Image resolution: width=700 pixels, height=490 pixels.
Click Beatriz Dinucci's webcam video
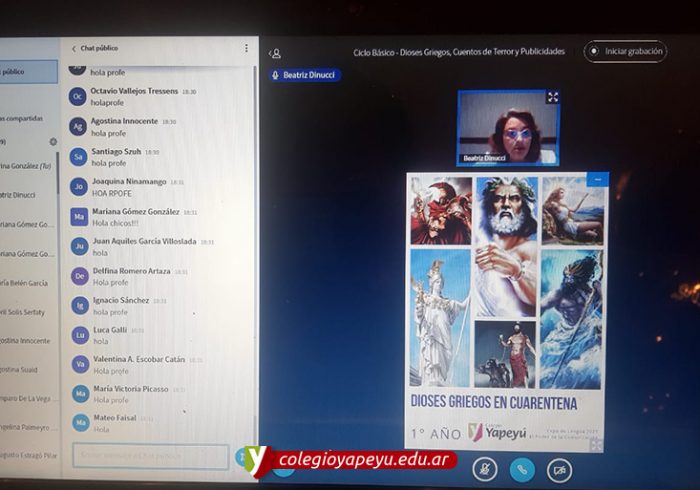tap(508, 128)
